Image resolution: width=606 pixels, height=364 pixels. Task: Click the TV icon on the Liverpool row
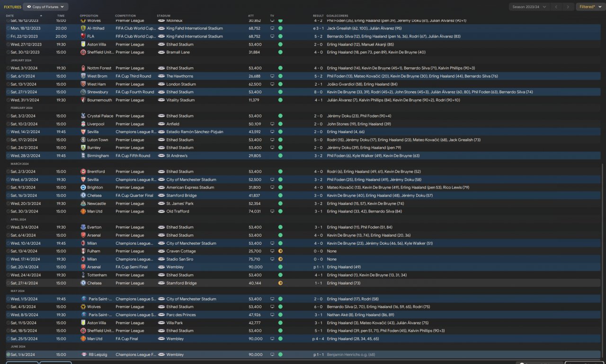click(x=272, y=124)
